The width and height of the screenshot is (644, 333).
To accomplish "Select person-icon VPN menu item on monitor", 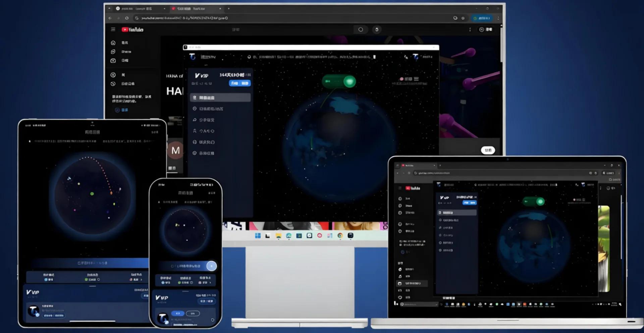I will click(220, 131).
